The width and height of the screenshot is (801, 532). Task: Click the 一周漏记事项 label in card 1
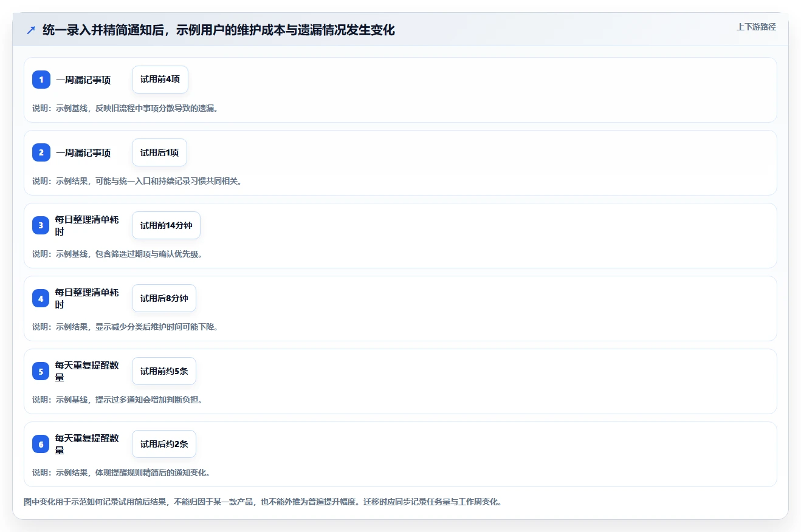click(x=83, y=80)
